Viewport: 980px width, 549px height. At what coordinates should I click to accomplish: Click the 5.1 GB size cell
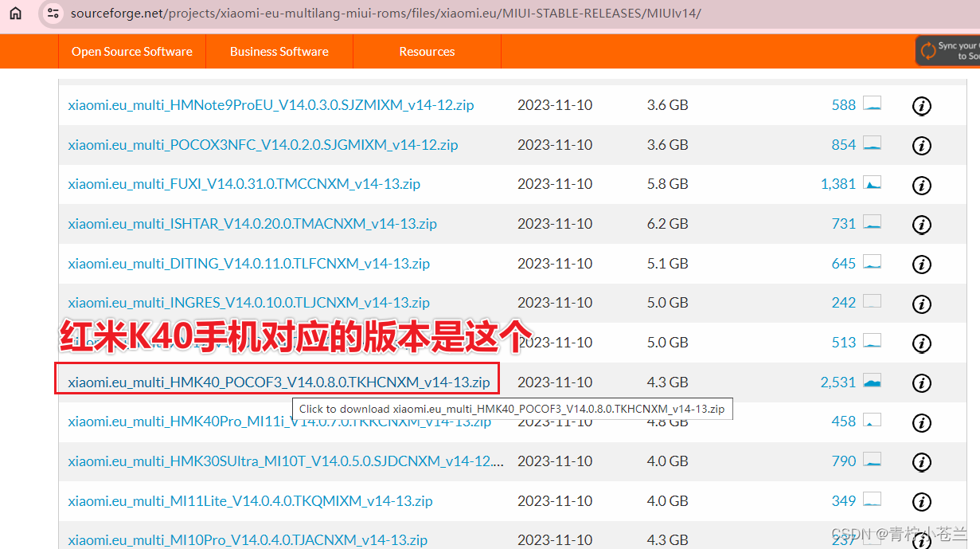point(667,264)
